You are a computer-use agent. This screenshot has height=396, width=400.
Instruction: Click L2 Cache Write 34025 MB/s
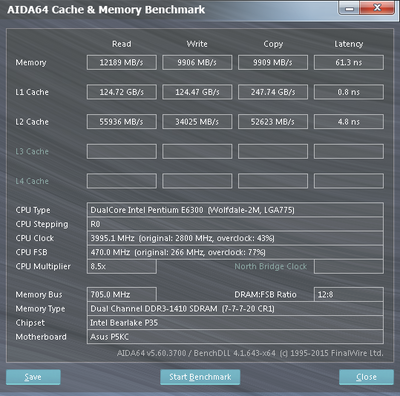tap(197, 122)
